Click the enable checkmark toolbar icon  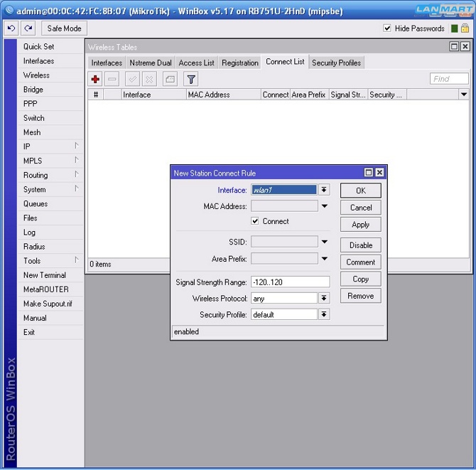[132, 79]
